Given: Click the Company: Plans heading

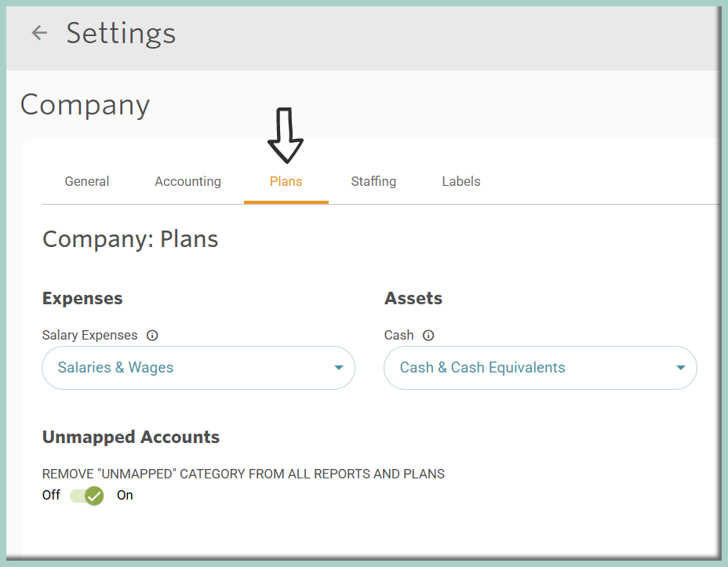Looking at the screenshot, I should click(x=130, y=239).
